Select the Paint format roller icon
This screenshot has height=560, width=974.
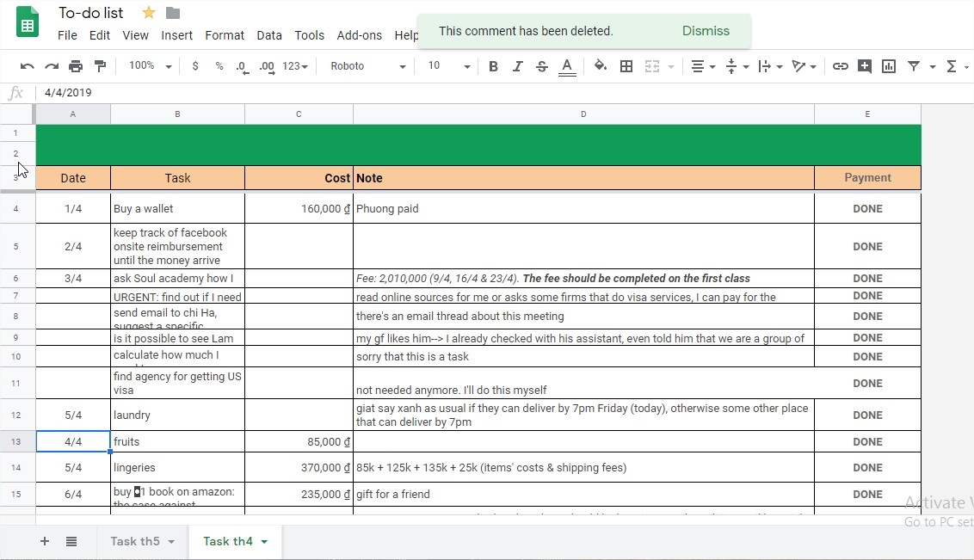[100, 66]
